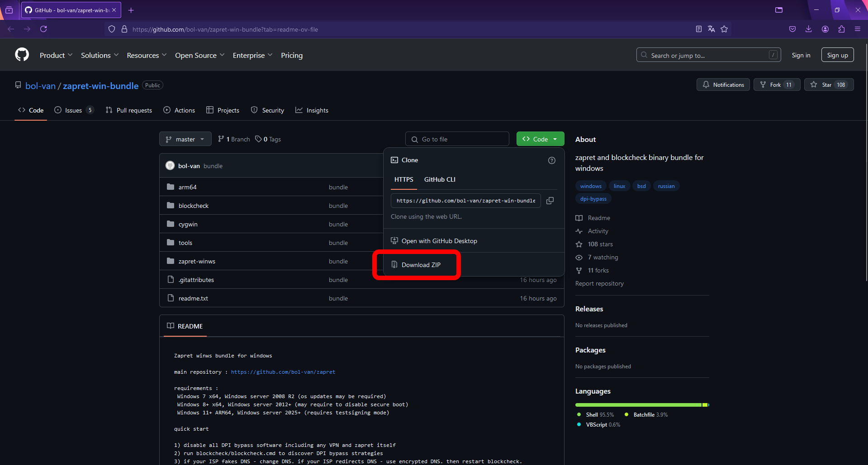Open the Firefox hamburger application menu
The height and width of the screenshot is (465, 868).
tap(858, 29)
